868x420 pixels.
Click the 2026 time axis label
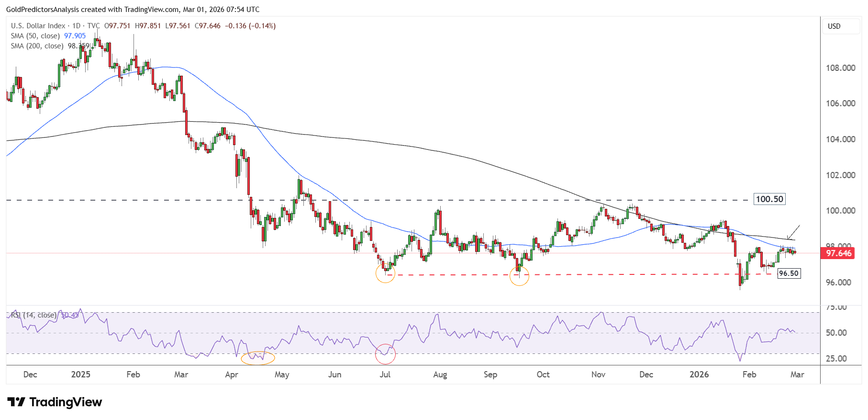pos(699,375)
